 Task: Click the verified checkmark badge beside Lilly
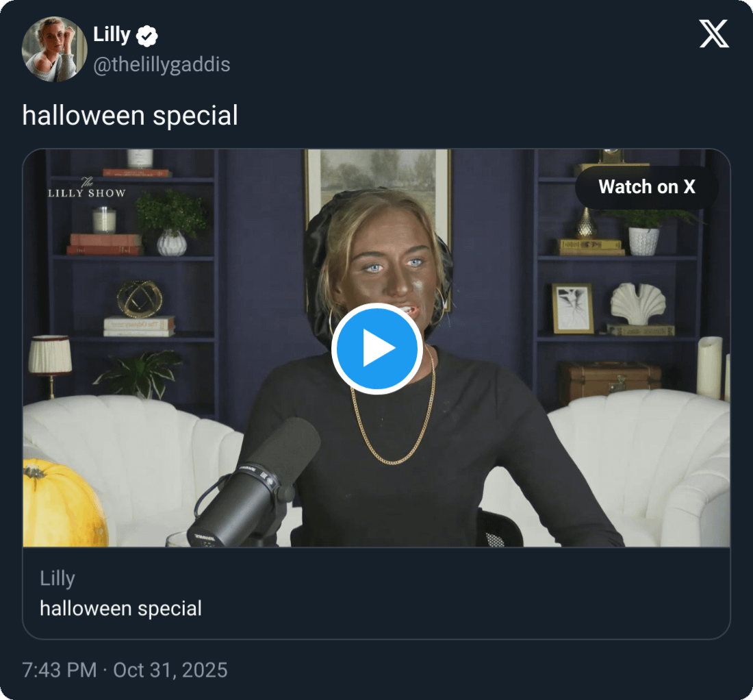147,35
